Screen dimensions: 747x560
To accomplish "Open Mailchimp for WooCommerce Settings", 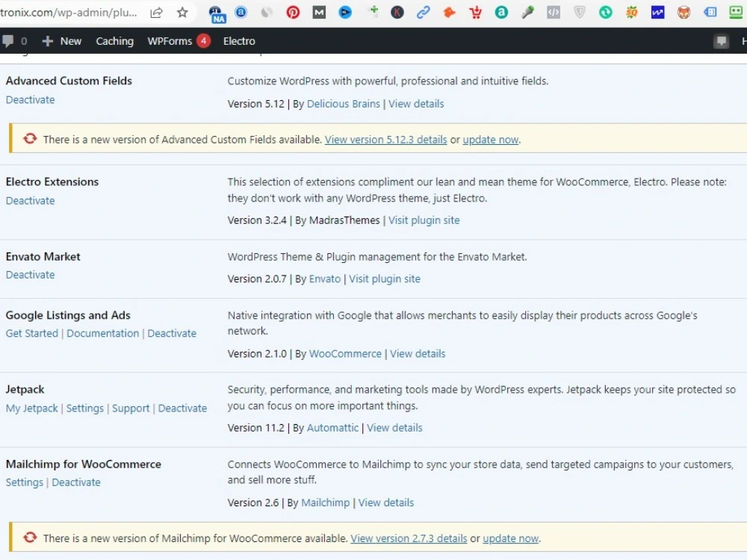I will pyautogui.click(x=25, y=482).
